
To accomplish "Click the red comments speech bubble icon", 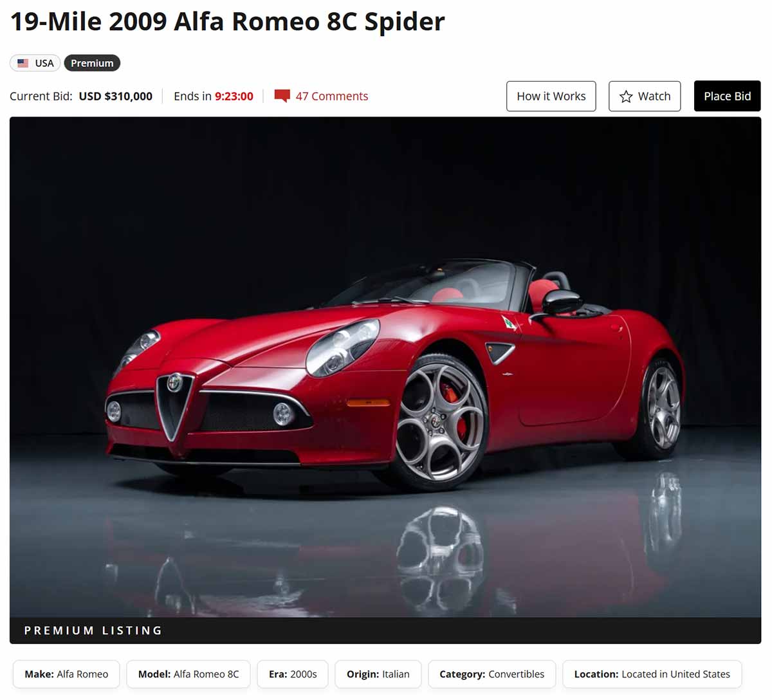I will pos(282,96).
